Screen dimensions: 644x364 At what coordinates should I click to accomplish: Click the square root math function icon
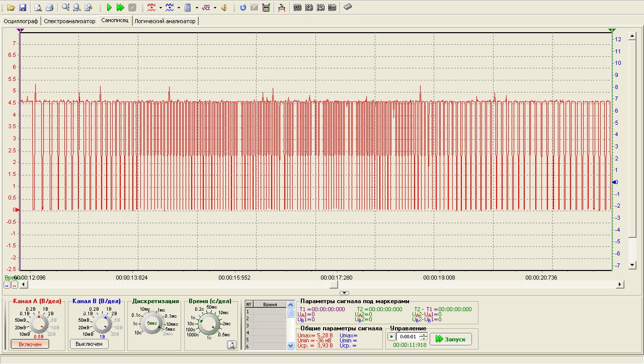(x=206, y=8)
